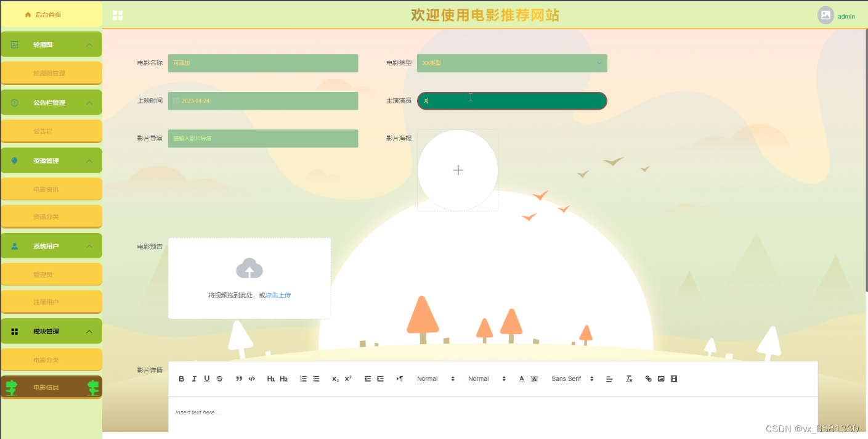Click the admin username
This screenshot has height=439, width=868.
point(846,17)
